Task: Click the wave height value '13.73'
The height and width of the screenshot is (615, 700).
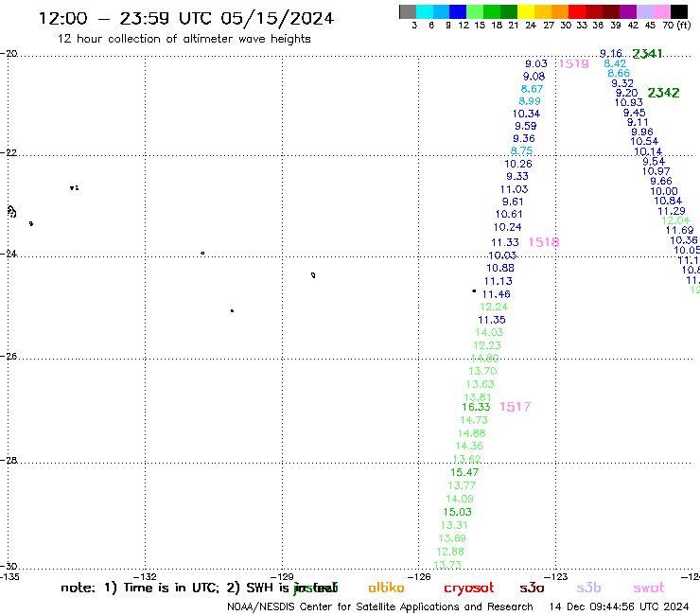Action: pos(447,565)
